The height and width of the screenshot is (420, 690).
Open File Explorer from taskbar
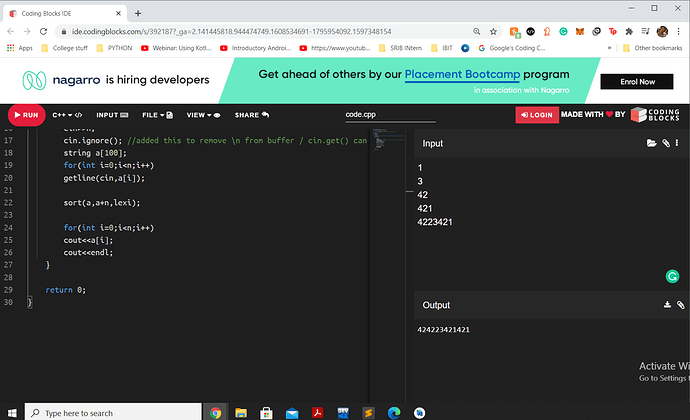click(x=241, y=413)
